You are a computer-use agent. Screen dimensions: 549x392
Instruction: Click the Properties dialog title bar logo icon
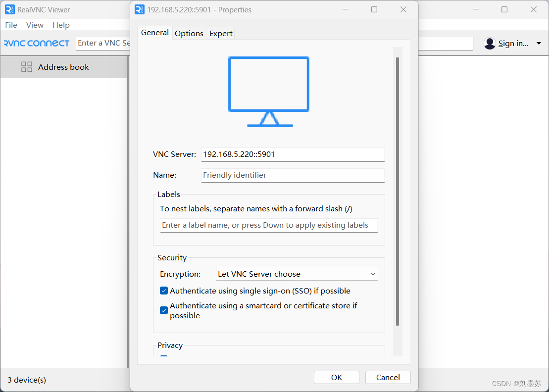(139, 9)
